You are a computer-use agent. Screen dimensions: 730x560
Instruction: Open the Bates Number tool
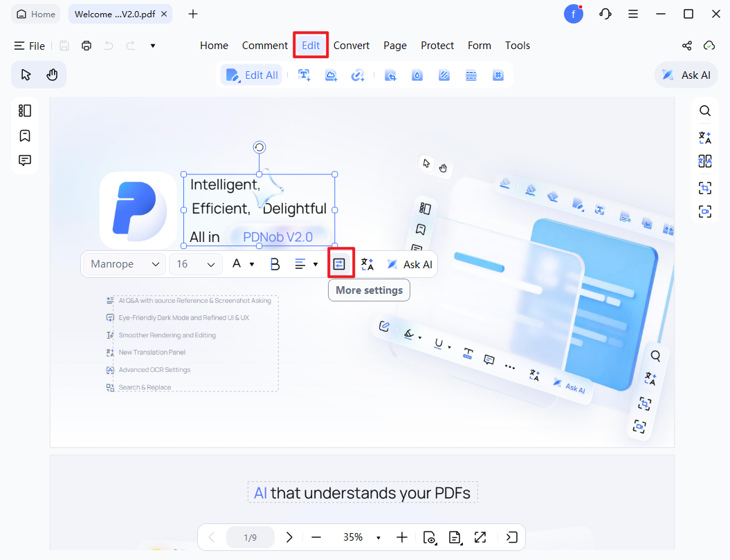[498, 75]
